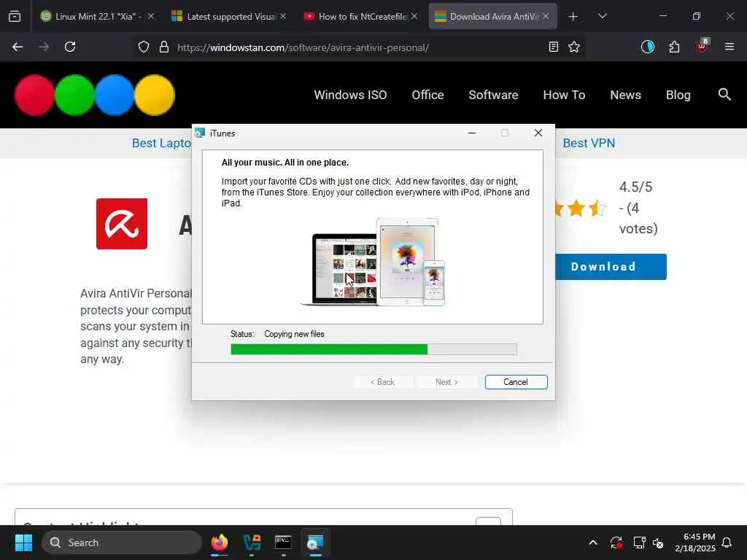Bookmark this page with the star
Viewport: 747px width, 560px height.
574,47
